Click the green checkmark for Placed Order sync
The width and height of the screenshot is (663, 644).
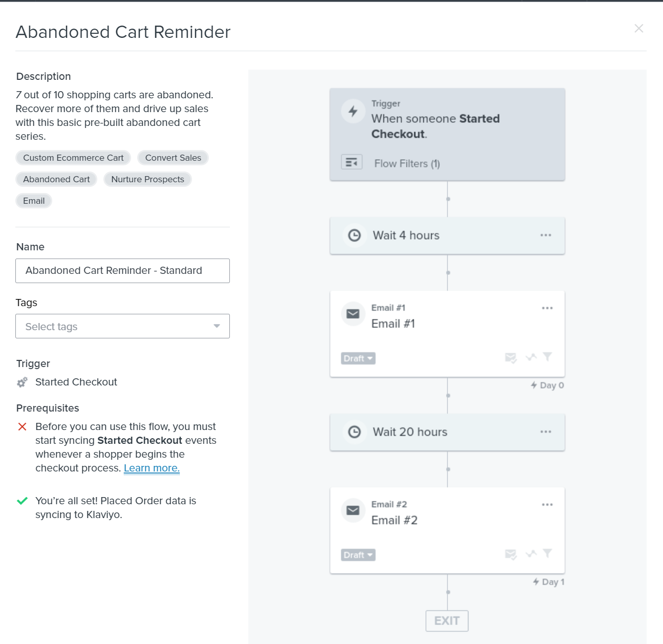[22, 501]
